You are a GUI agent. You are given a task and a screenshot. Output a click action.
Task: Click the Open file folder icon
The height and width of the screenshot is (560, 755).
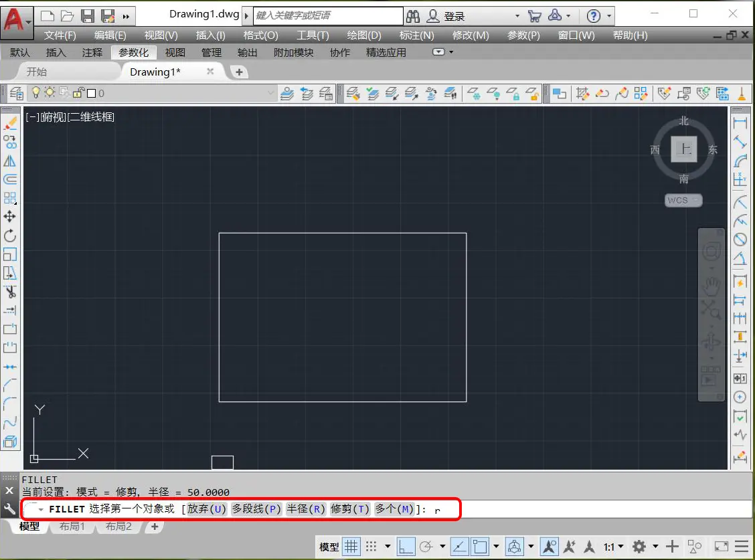(x=68, y=16)
